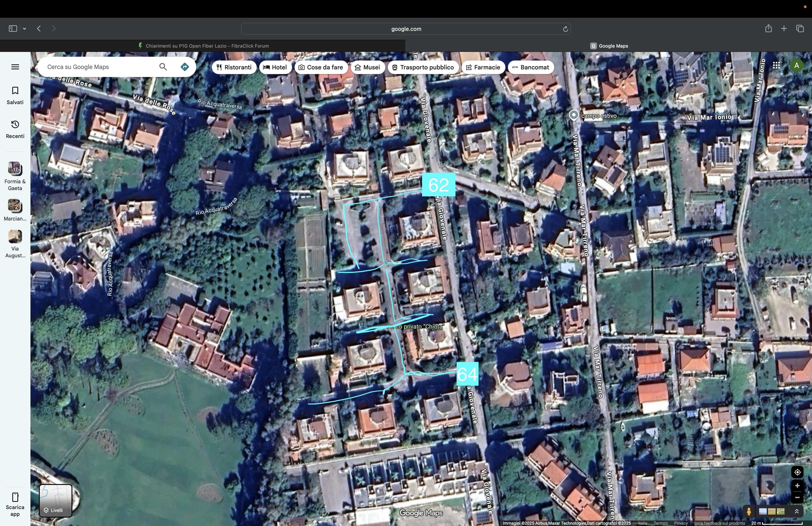812x526 pixels.
Task: Open the Google Maps hamburger menu
Action: point(15,67)
